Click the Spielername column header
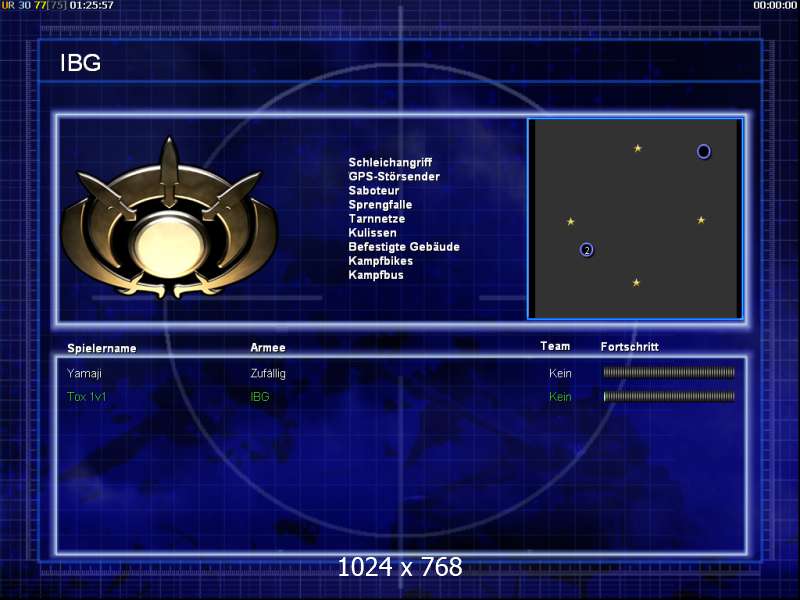The height and width of the screenshot is (600, 800). pyautogui.click(x=102, y=348)
